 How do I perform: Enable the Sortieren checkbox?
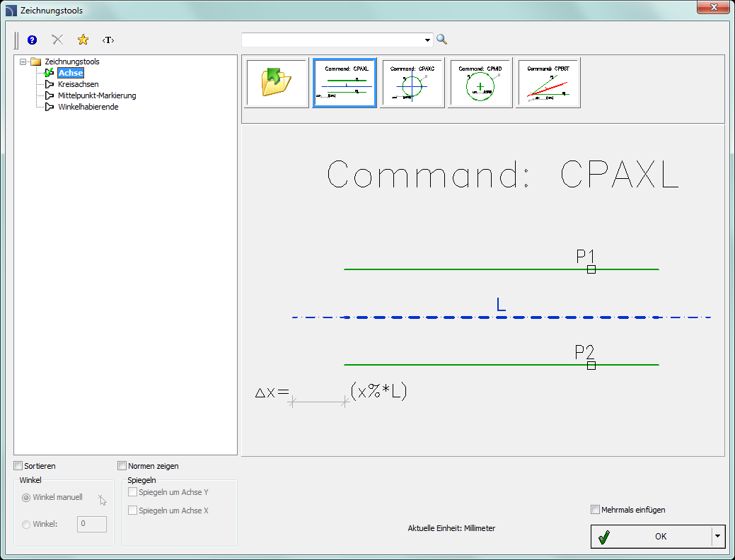19,466
